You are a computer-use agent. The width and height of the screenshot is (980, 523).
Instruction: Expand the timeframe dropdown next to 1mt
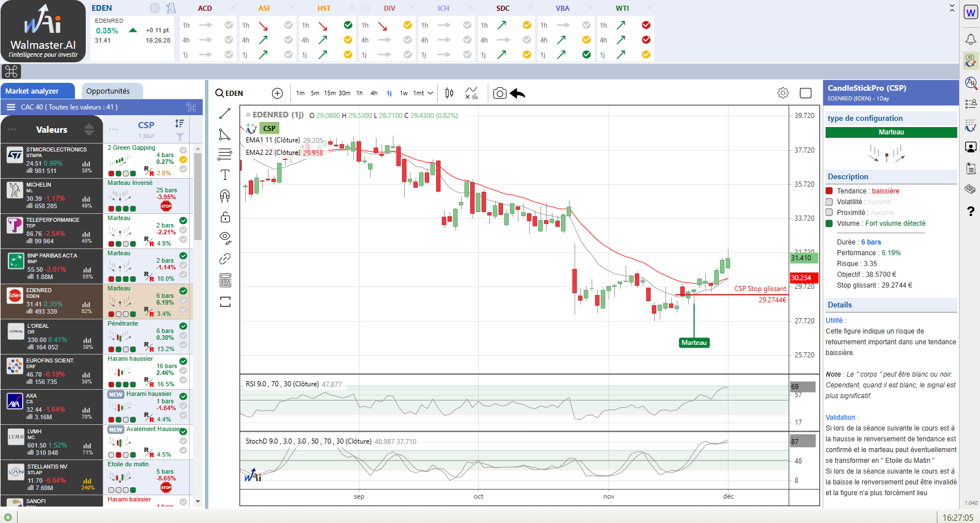click(x=430, y=94)
